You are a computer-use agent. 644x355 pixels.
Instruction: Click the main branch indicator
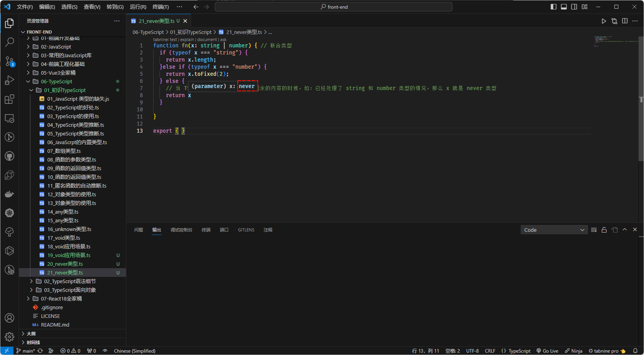click(x=26, y=351)
